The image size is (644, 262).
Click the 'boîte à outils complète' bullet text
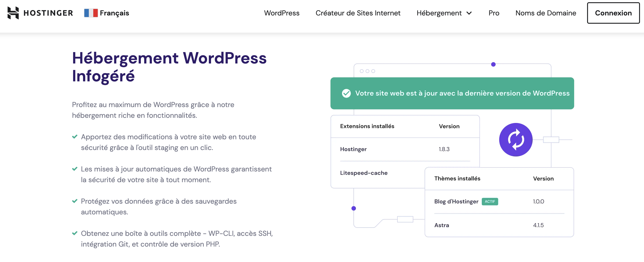tap(177, 239)
